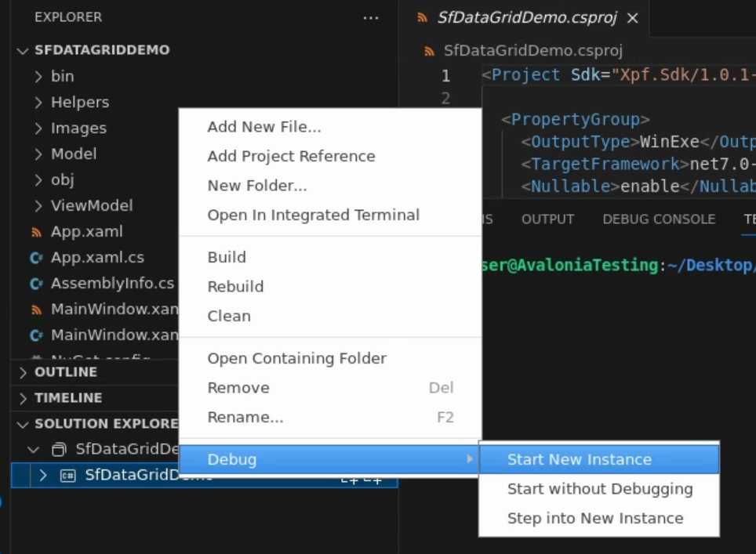
Task: Click the App.xaml orange file icon
Action: [x=35, y=232]
